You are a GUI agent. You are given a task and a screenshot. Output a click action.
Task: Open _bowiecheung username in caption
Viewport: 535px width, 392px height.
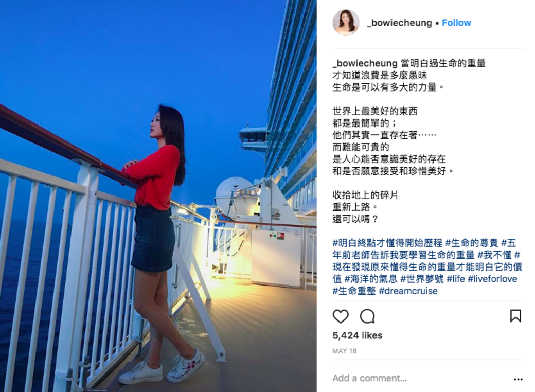click(365, 63)
